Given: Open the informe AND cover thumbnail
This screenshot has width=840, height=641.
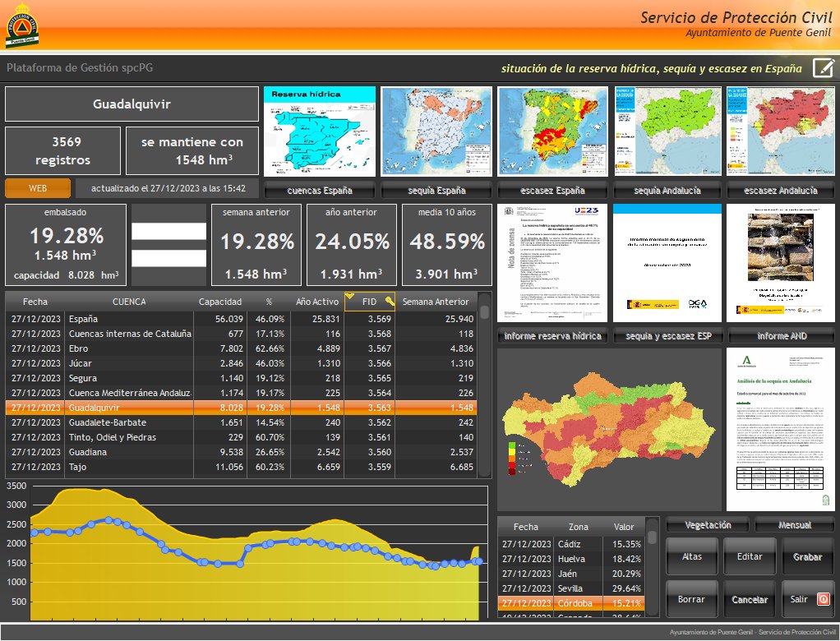Looking at the screenshot, I should pyautogui.click(x=781, y=263).
